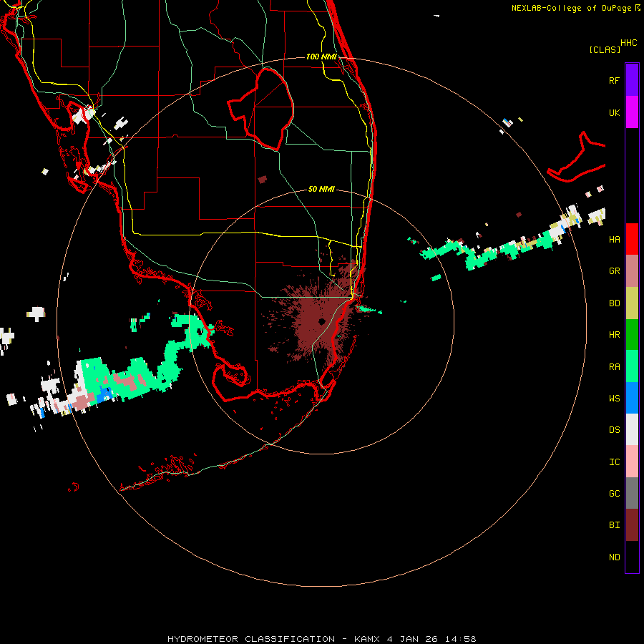644x644 pixels.
Task: Click the HR dark green legend swatch
Action: click(632, 335)
